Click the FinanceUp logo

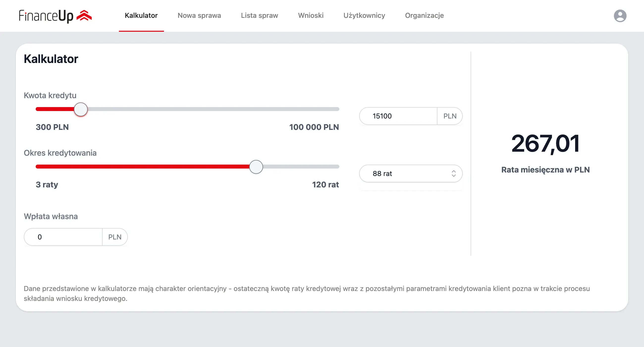click(55, 16)
